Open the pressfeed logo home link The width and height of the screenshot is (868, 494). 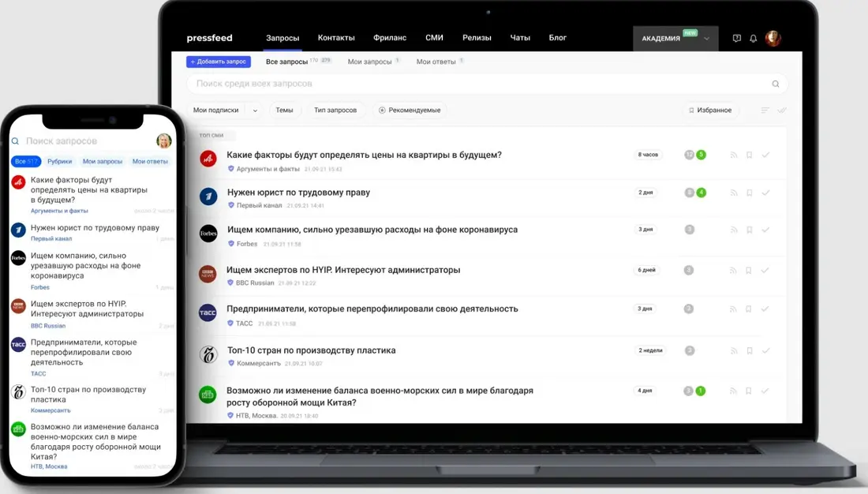tap(209, 38)
